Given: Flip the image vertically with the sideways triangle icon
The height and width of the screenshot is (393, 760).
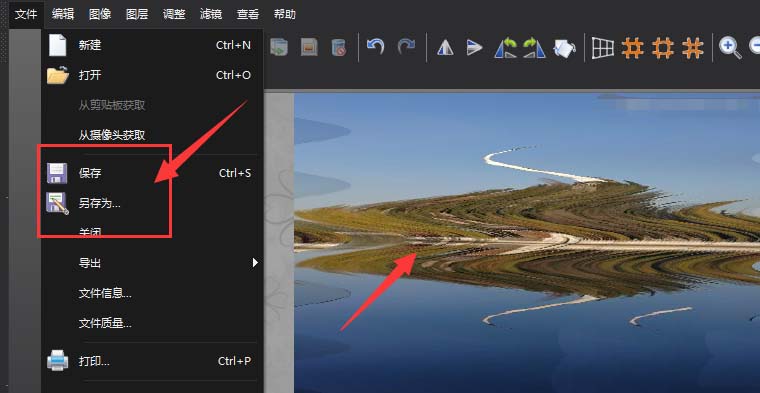Looking at the screenshot, I should [x=475, y=47].
